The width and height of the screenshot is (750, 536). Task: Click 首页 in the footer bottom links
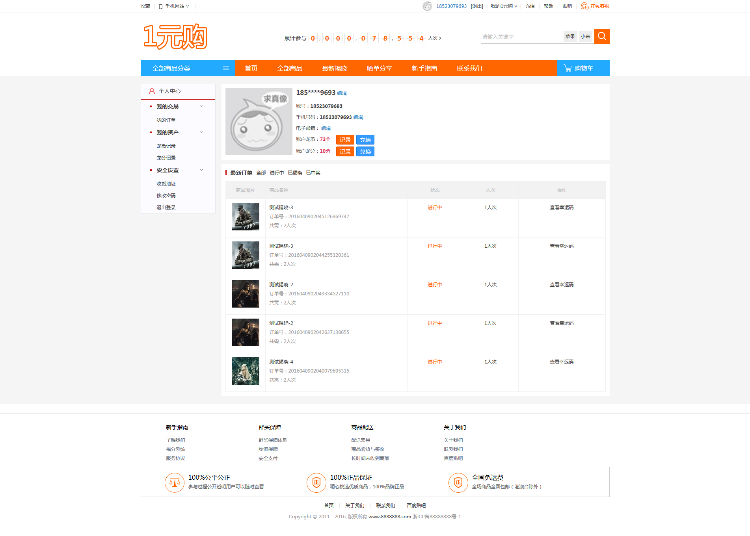(x=329, y=505)
